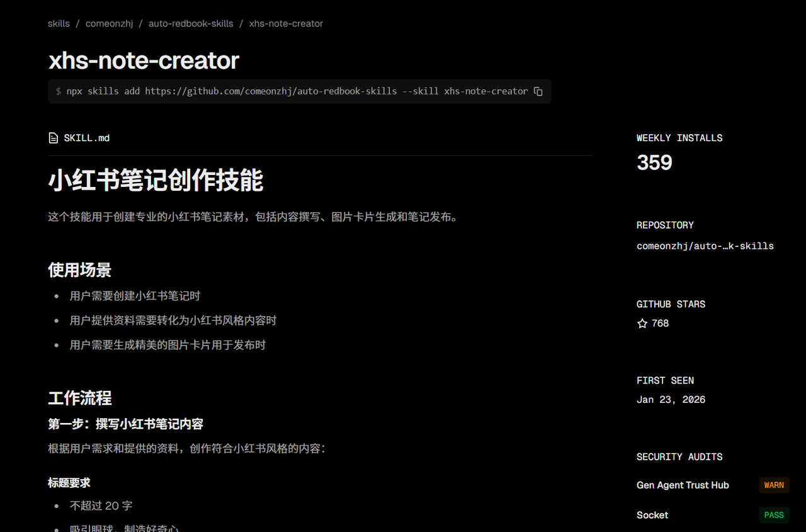Click the paragraph starting 根据用户需求和提供的资料
Image resolution: width=806 pixels, height=532 pixels.
click(x=187, y=449)
